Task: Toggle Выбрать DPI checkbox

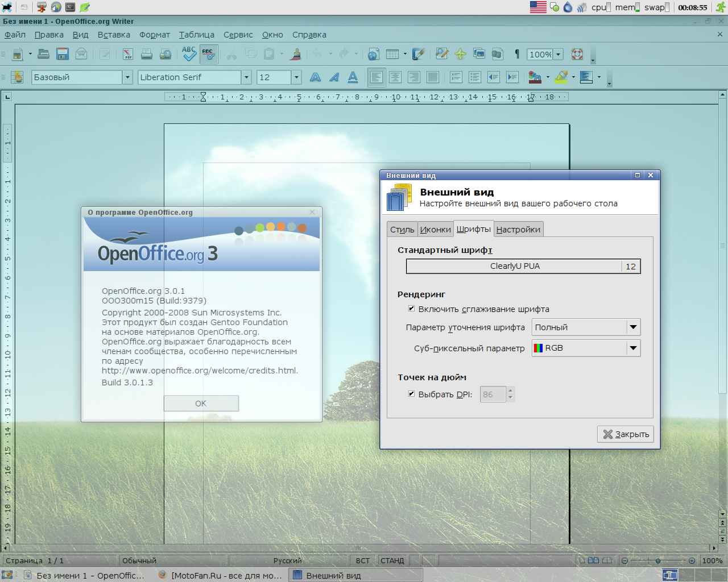Action: (411, 393)
